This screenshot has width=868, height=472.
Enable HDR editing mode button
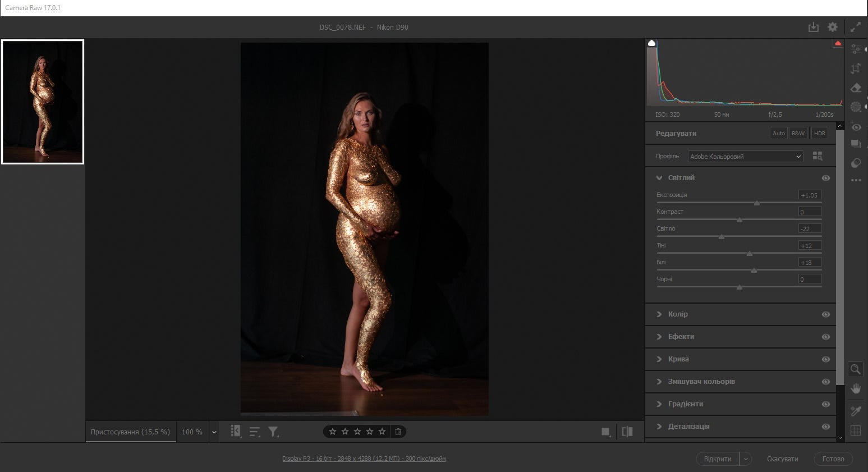click(x=820, y=134)
